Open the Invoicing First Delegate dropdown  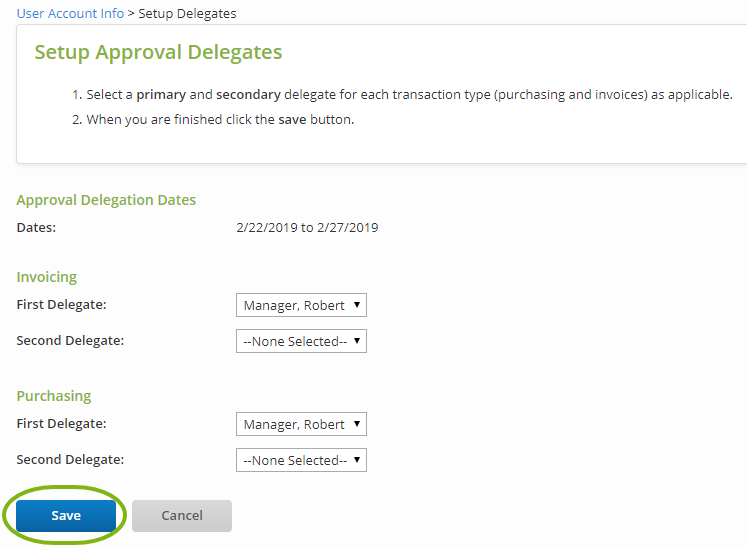[x=301, y=305]
